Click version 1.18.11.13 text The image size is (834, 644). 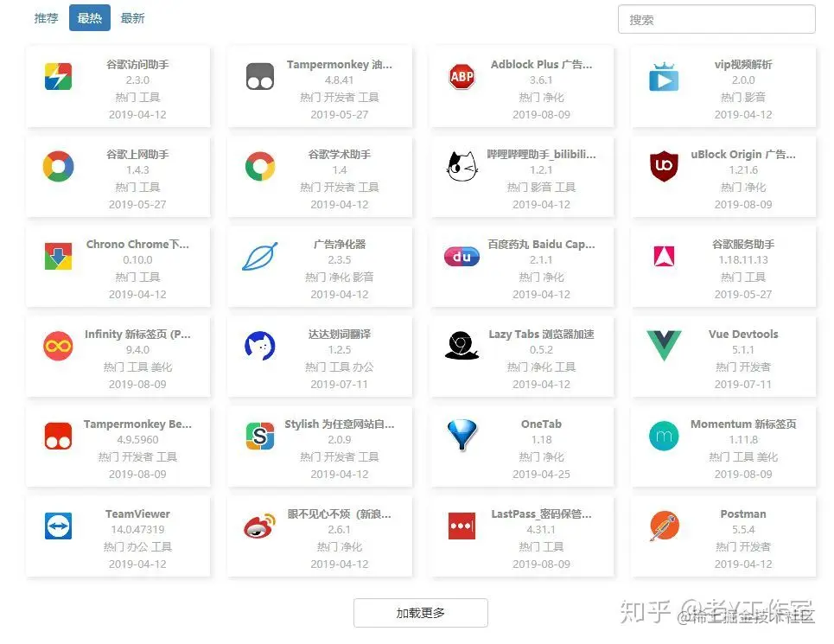click(743, 260)
